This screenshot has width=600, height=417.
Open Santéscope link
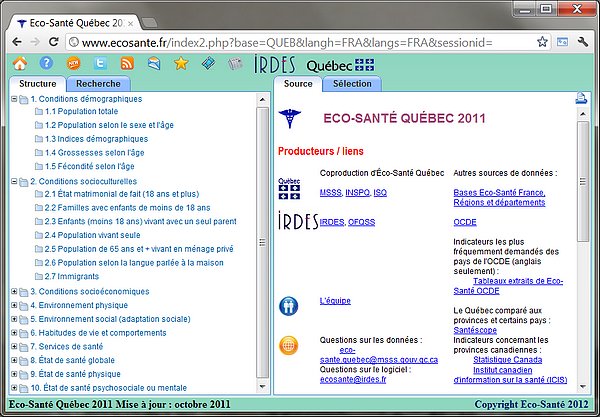(475, 330)
